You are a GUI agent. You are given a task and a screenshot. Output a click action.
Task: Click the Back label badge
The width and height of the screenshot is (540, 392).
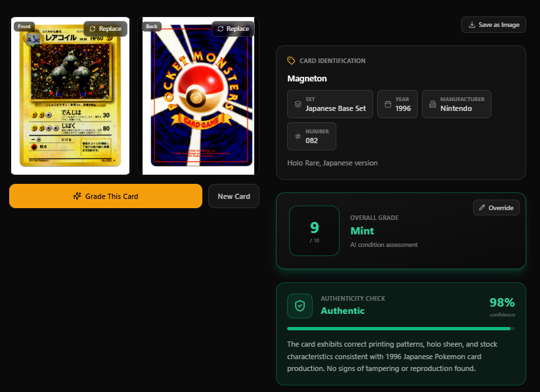click(152, 26)
